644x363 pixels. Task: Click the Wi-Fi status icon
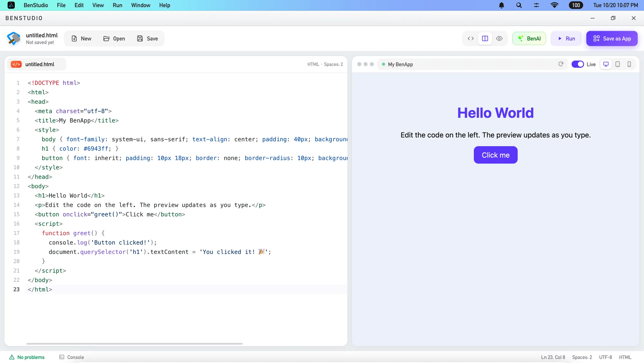pyautogui.click(x=554, y=5)
